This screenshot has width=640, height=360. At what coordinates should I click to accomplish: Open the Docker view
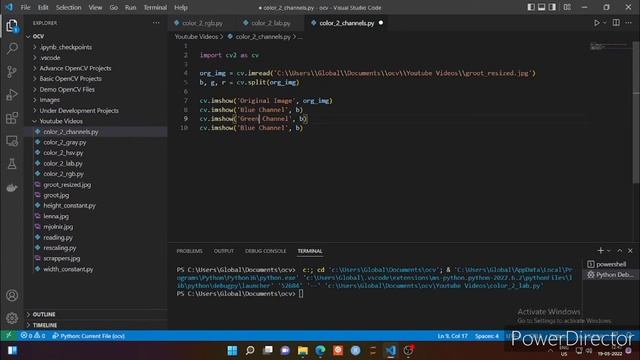[x=12, y=187]
